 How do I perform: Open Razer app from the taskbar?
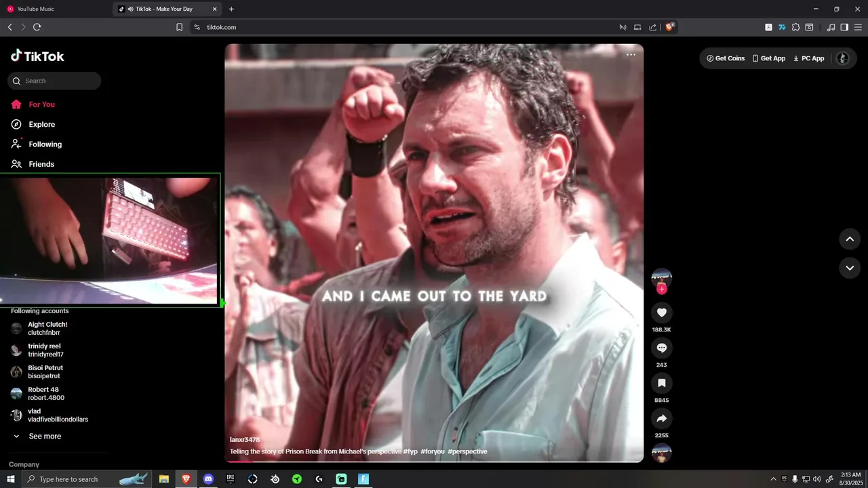click(297, 479)
